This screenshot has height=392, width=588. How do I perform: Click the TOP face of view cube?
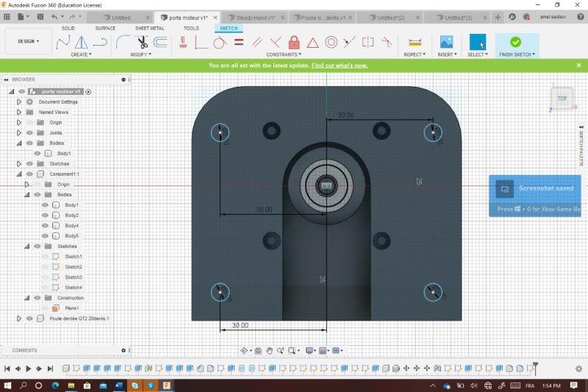pyautogui.click(x=562, y=99)
